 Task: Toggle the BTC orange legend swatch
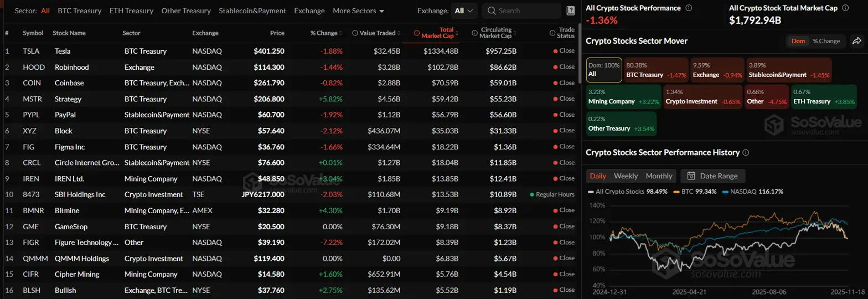pyautogui.click(x=676, y=192)
